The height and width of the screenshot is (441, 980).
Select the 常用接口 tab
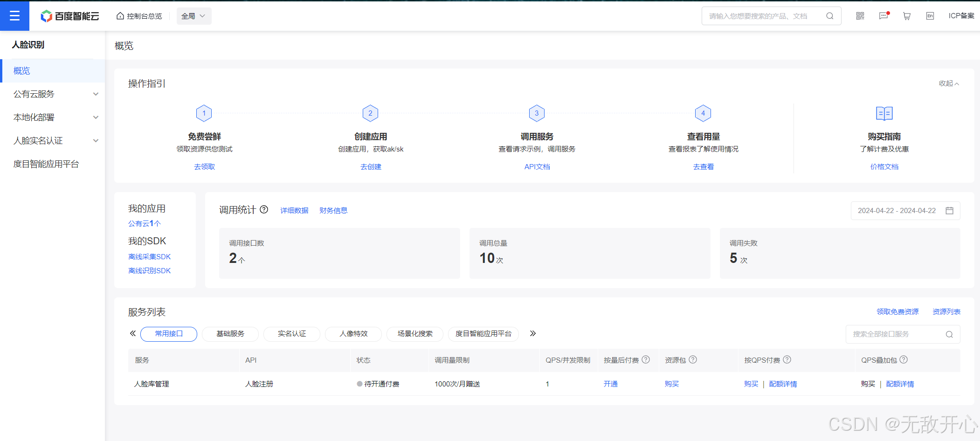(169, 334)
